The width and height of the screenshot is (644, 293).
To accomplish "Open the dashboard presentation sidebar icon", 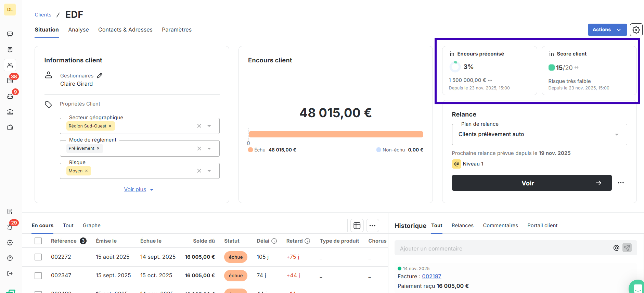I will (10, 34).
